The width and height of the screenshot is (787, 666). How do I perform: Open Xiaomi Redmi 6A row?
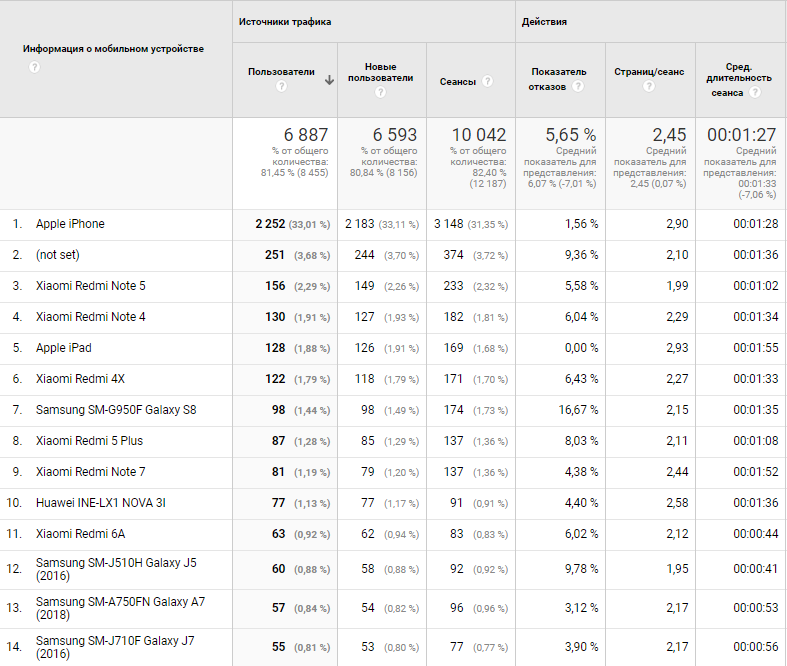[x=80, y=534]
